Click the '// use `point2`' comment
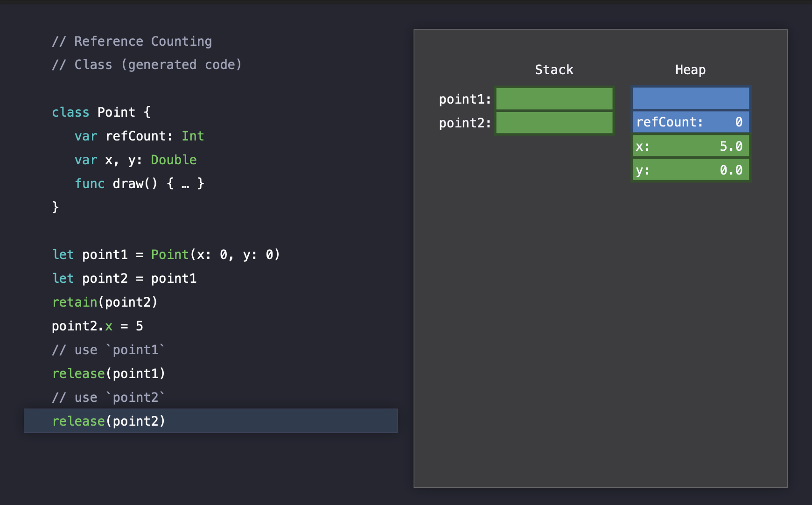This screenshot has height=505, width=812. [x=108, y=398]
